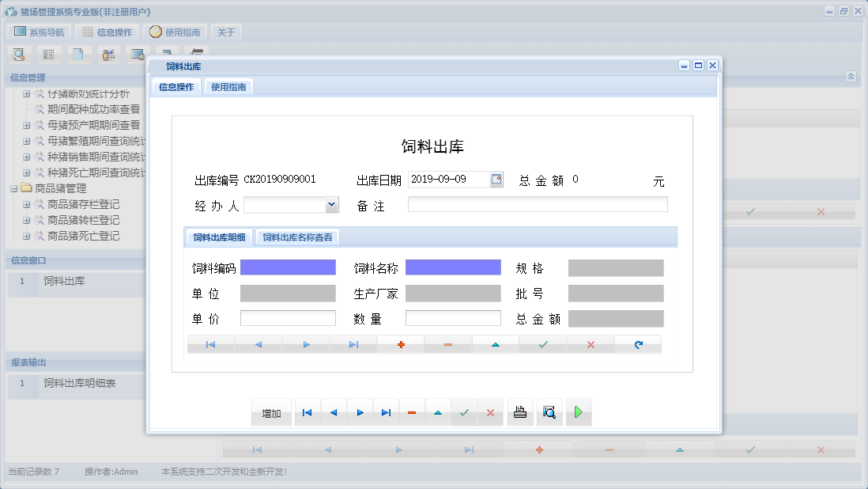Click the red minus delete icon in the bottom toolbar
The height and width of the screenshot is (489, 868).
[x=412, y=412]
